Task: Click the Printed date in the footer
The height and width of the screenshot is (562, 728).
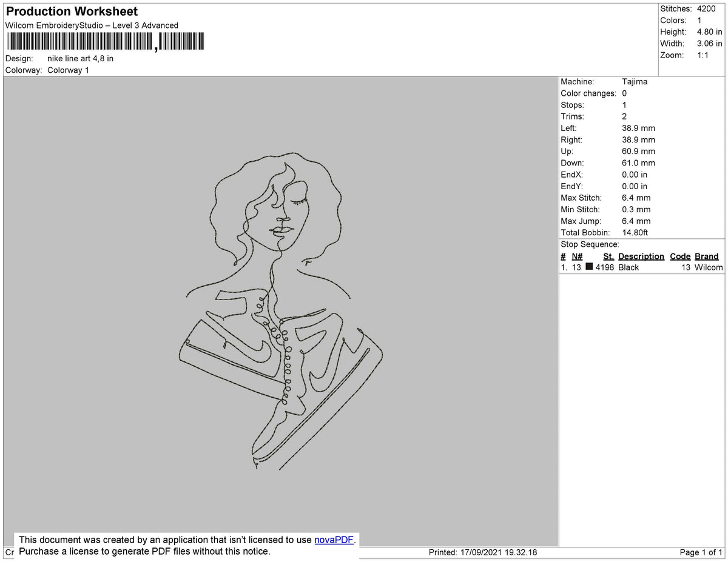Action: (482, 552)
